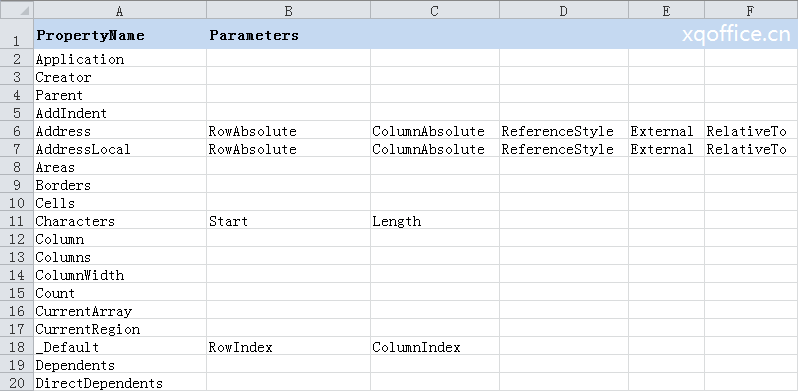Select the External cell in row 7

point(666,149)
